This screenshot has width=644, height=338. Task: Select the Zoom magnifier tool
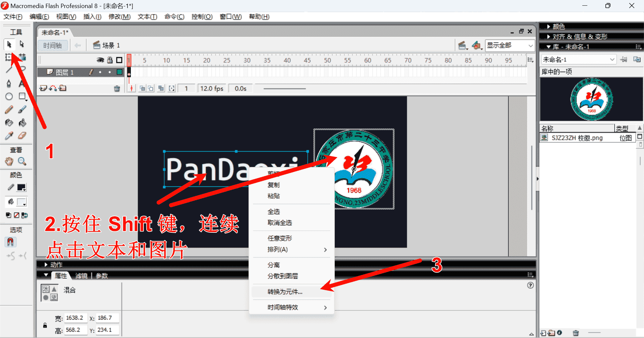pyautogui.click(x=22, y=162)
